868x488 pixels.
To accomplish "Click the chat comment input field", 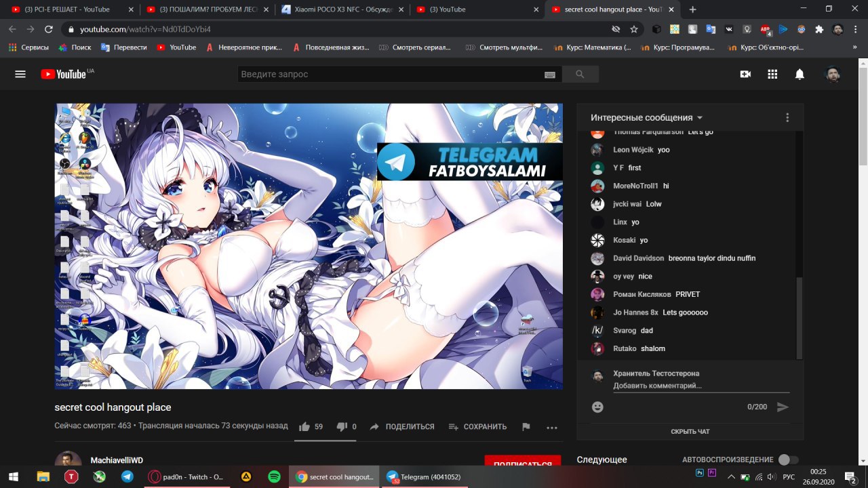I will [x=701, y=386].
